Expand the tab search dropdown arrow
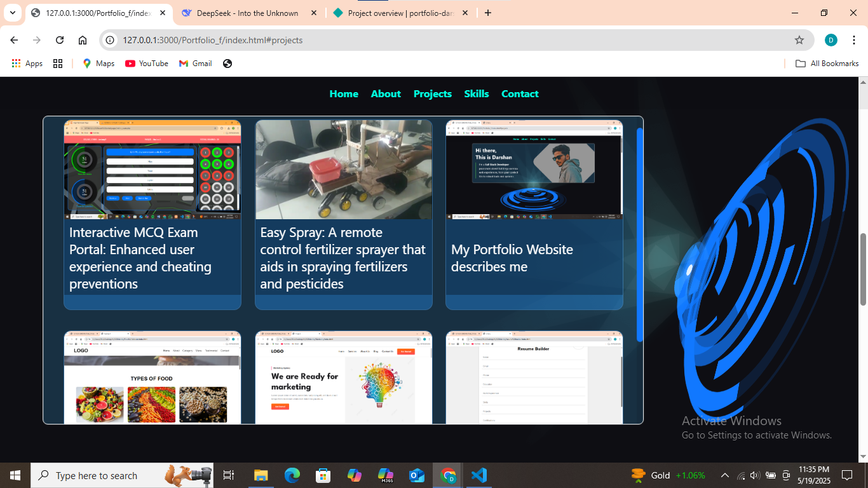 13,13
